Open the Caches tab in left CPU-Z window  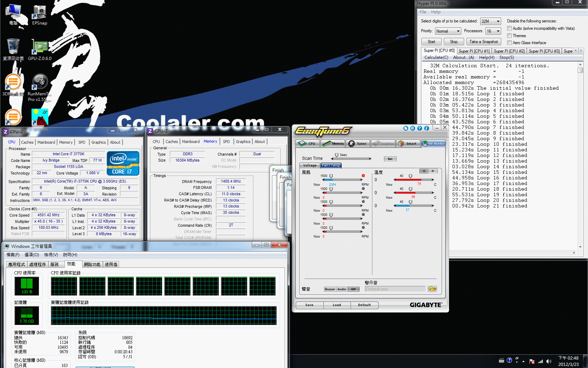pyautogui.click(x=27, y=142)
